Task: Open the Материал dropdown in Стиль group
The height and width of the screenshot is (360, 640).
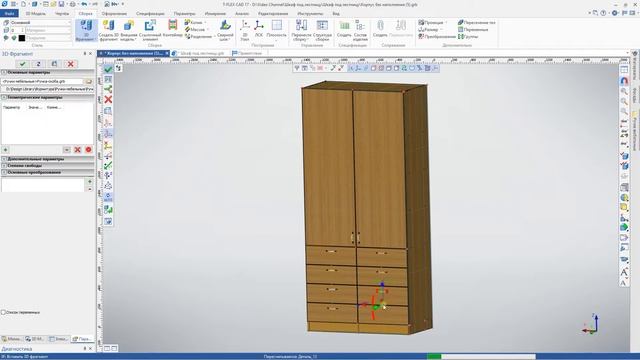Action: point(48,30)
